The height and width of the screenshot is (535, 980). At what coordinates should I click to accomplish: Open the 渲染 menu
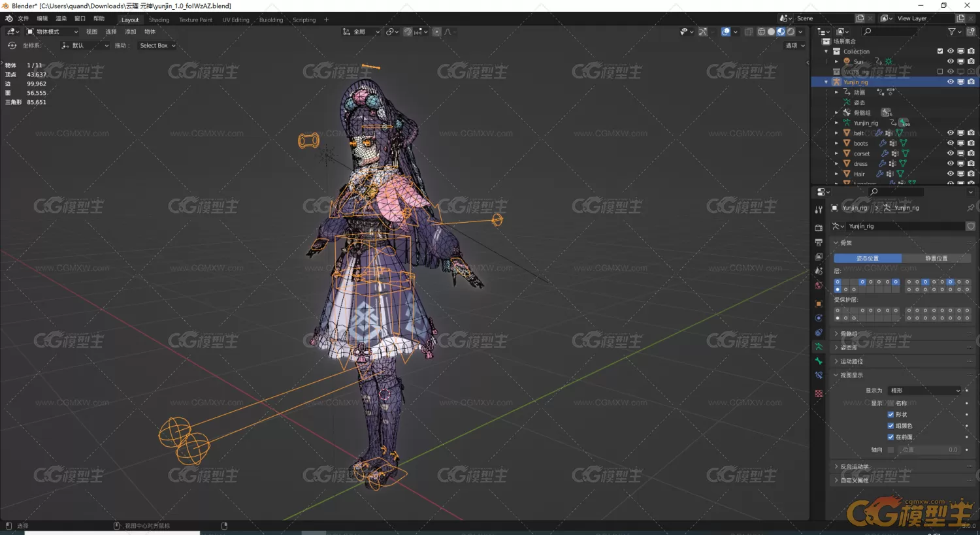61,19
